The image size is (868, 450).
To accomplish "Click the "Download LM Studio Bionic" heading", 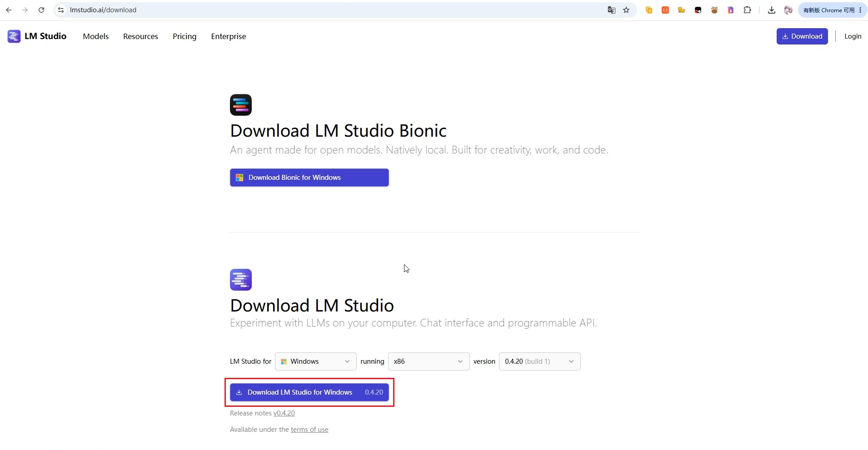I will (x=339, y=131).
